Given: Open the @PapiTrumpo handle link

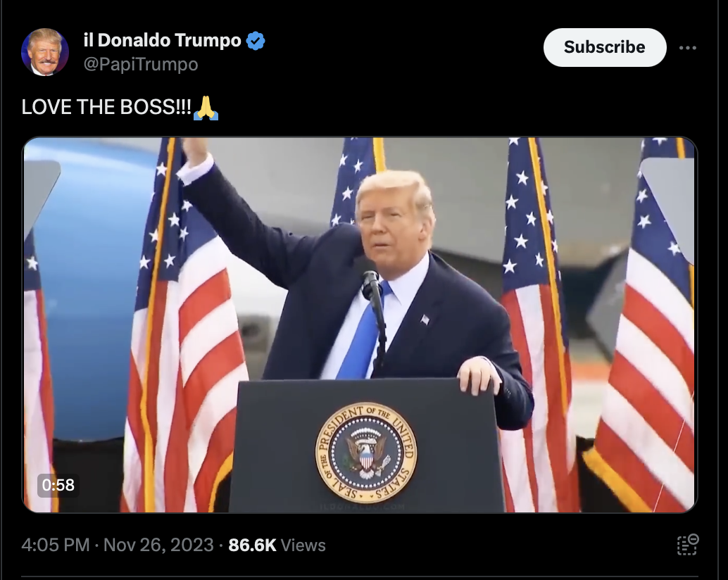Looking at the screenshot, I should click(141, 64).
